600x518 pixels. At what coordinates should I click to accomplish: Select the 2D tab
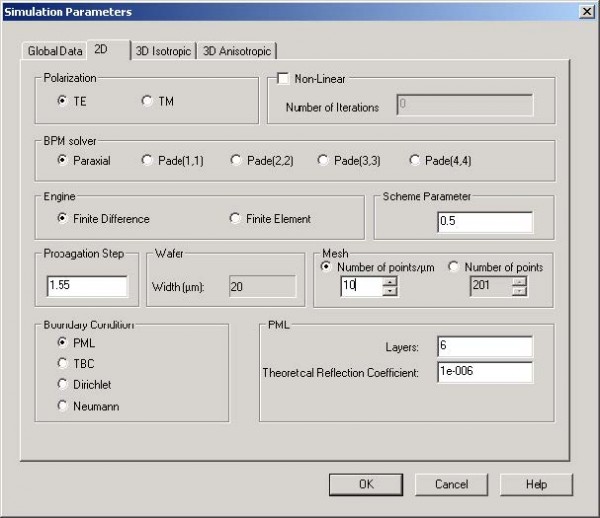coord(109,49)
